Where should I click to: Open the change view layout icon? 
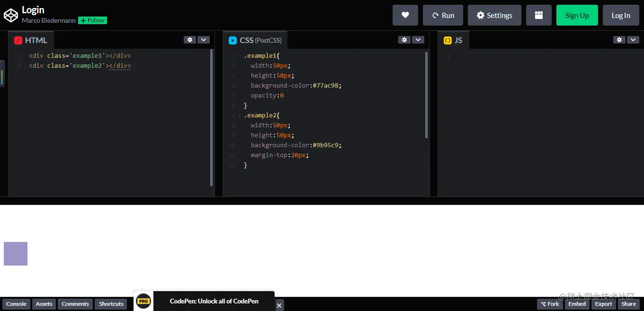539,15
